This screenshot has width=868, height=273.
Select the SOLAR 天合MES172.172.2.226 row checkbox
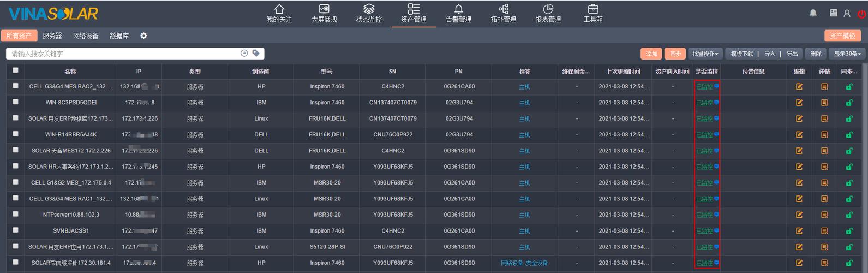[x=15, y=150]
